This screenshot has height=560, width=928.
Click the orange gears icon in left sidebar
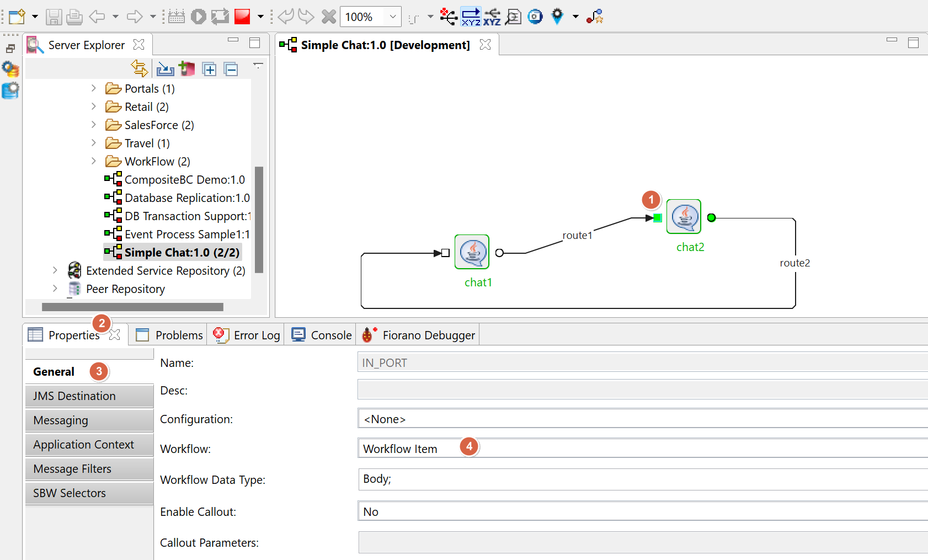(10, 69)
